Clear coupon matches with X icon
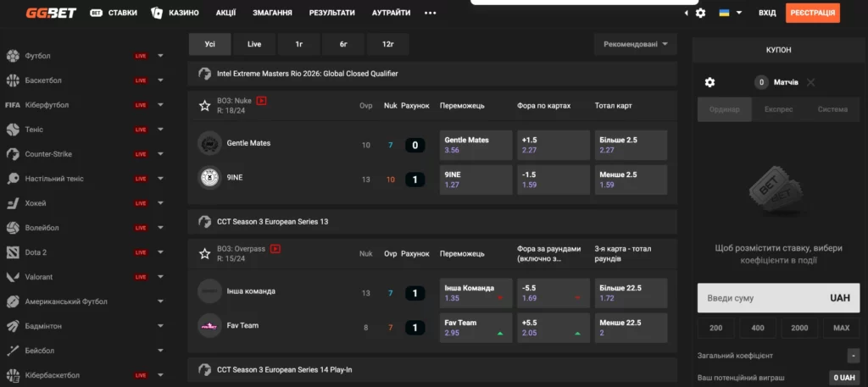 tap(811, 82)
